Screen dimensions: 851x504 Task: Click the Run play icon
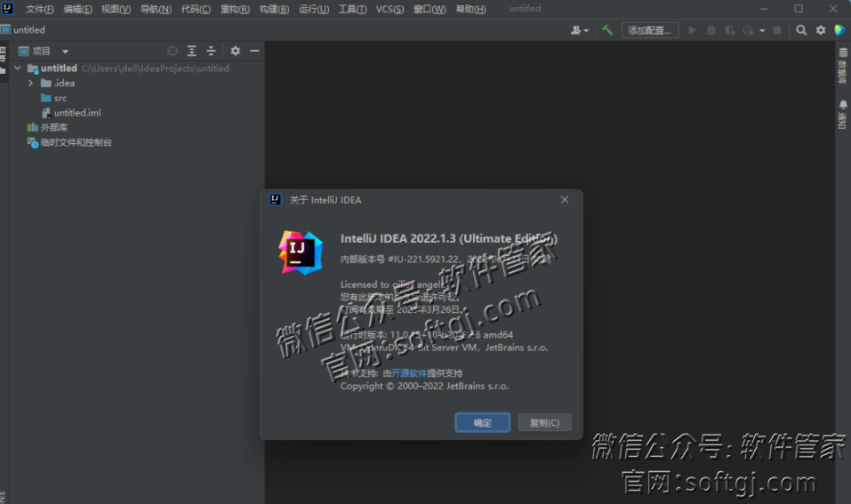692,30
